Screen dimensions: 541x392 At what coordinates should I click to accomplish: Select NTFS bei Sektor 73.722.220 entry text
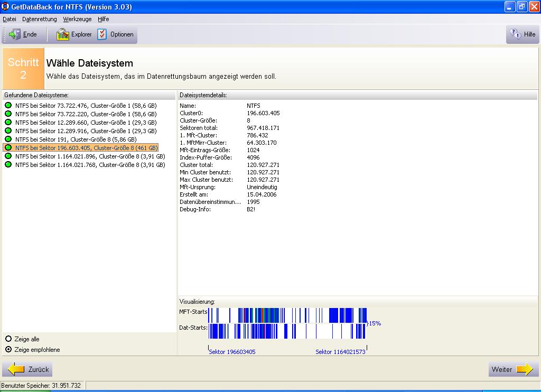pos(86,114)
